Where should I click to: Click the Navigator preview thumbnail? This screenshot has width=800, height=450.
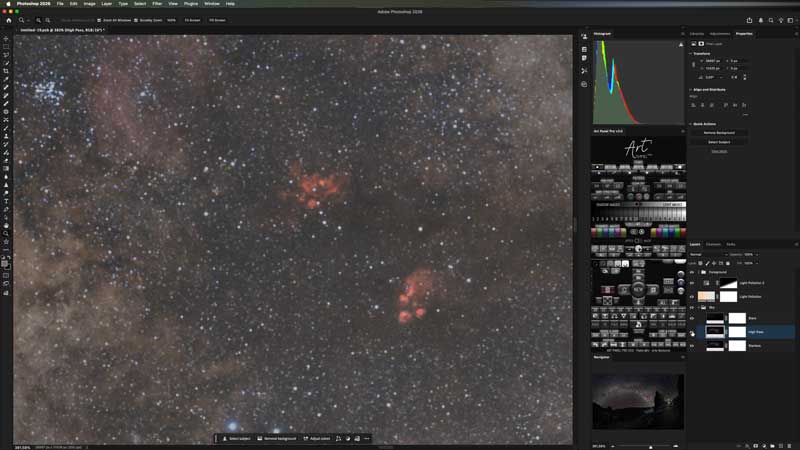point(637,401)
